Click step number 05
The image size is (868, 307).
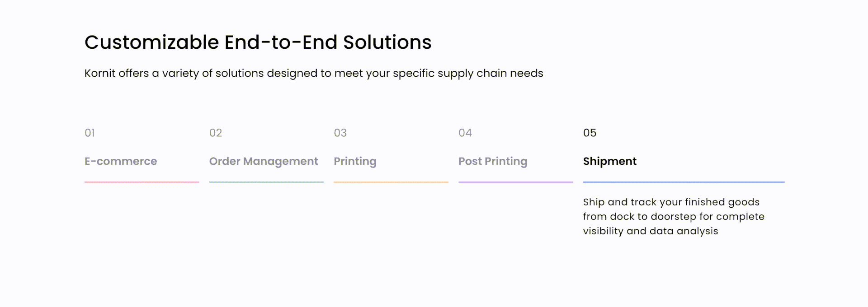[x=590, y=133]
